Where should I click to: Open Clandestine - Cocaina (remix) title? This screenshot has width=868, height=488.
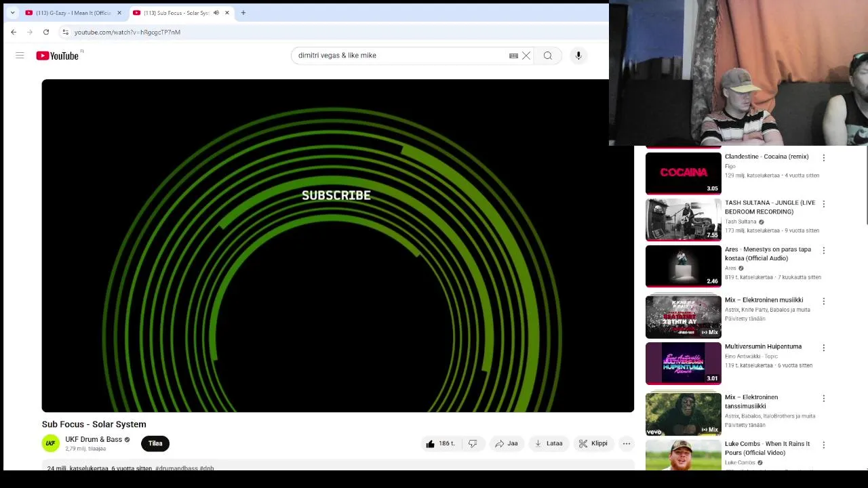(767, 157)
